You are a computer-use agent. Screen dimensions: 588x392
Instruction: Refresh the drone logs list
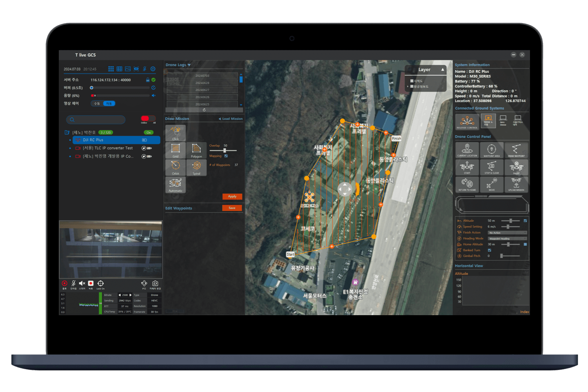tap(204, 110)
